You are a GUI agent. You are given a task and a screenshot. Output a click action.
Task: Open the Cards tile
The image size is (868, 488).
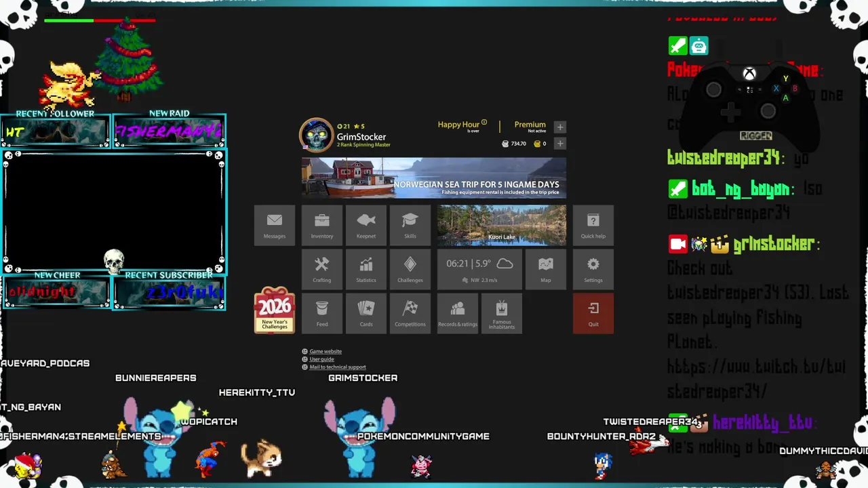366,313
